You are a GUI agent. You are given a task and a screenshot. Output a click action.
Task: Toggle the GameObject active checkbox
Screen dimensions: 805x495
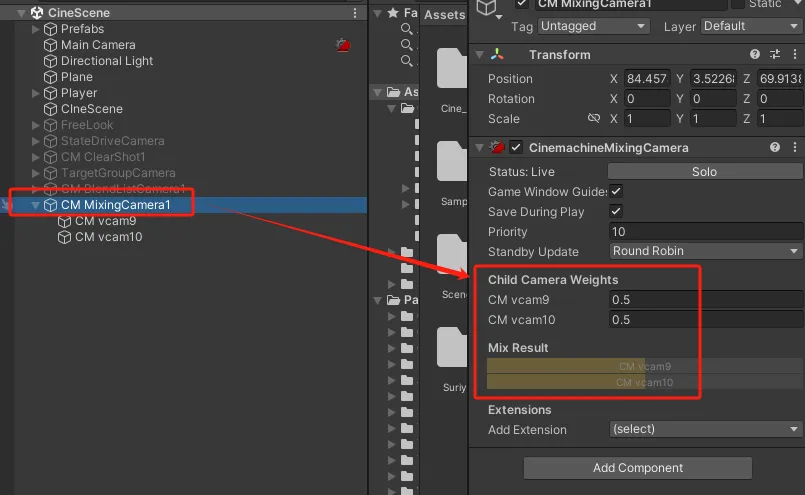522,3
